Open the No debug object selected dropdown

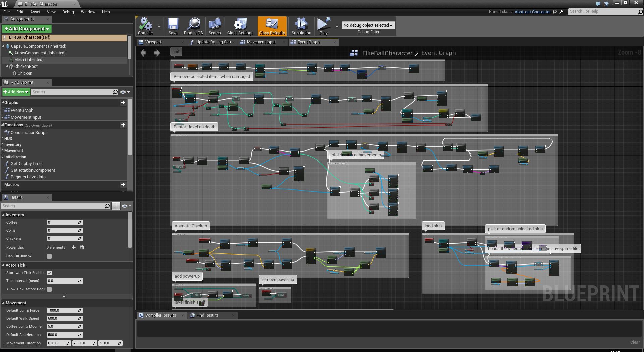(x=368, y=25)
